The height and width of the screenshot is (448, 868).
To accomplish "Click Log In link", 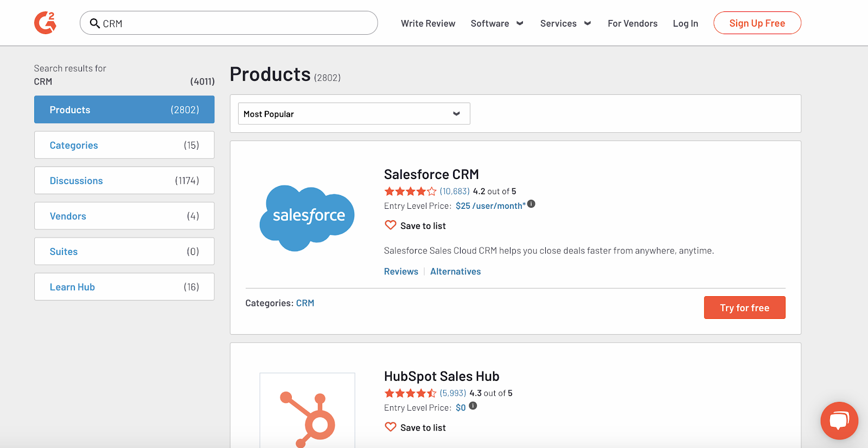I will [685, 23].
